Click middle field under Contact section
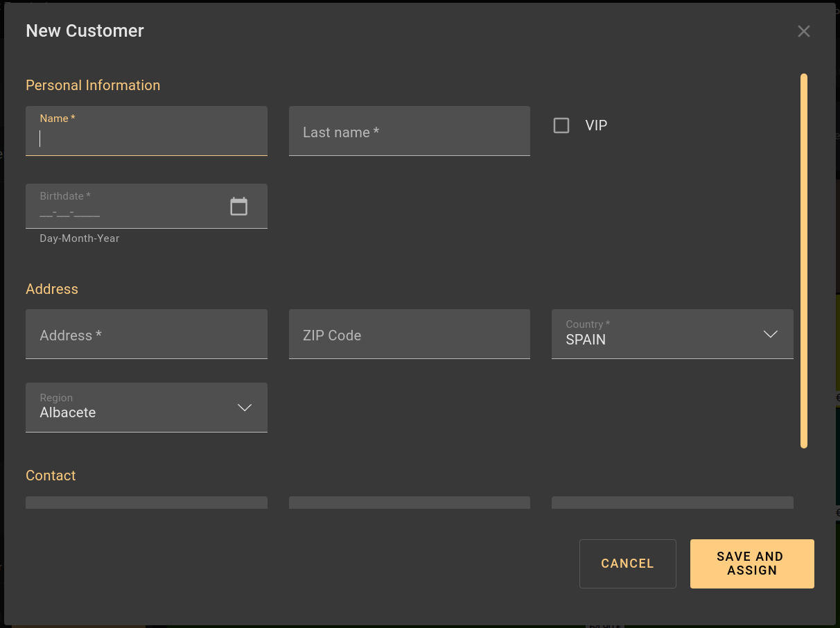The width and height of the screenshot is (840, 628). click(409, 503)
